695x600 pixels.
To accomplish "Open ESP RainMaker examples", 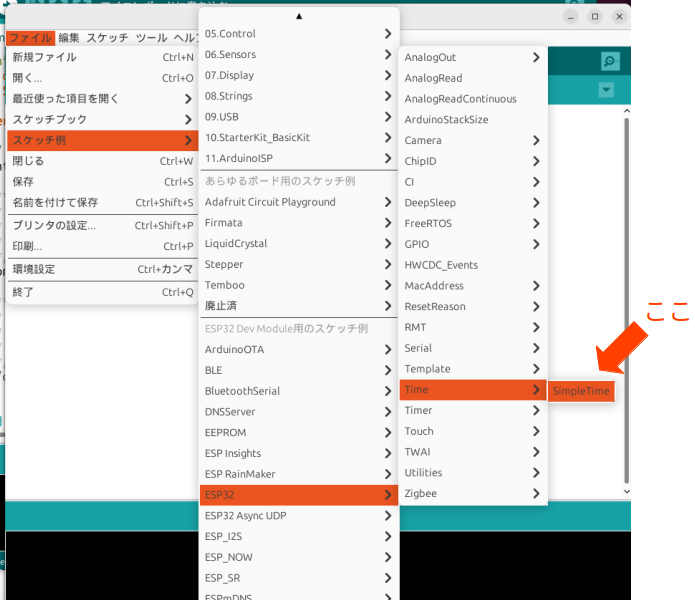I will 299,474.
